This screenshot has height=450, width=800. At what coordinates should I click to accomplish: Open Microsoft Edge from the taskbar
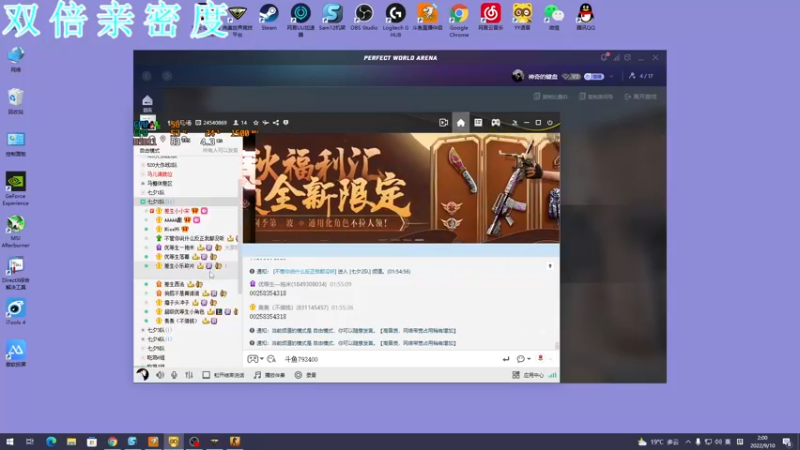(x=51, y=441)
